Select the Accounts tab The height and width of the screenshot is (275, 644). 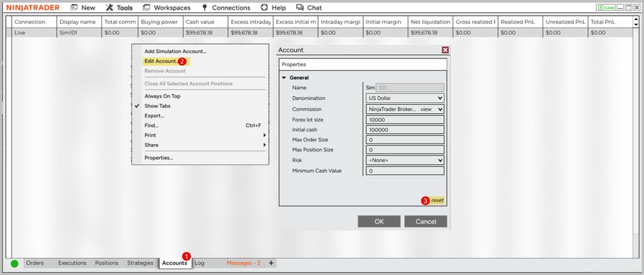(x=175, y=263)
